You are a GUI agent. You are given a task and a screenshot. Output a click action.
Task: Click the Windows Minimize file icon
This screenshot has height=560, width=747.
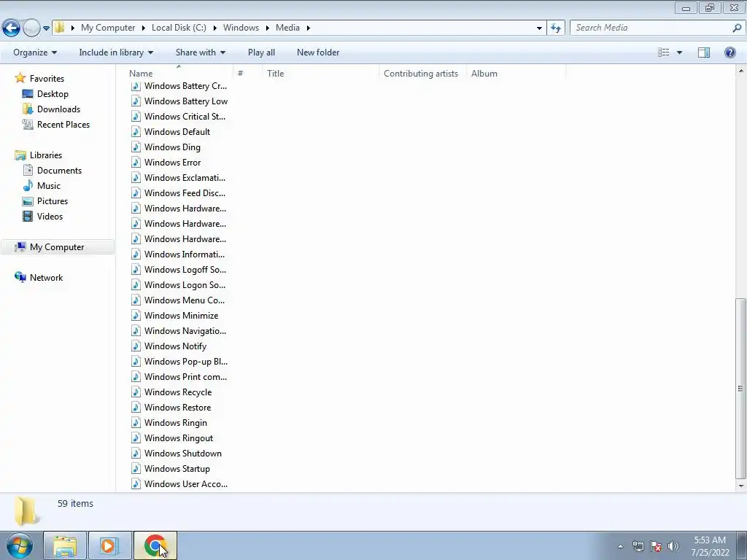136,315
